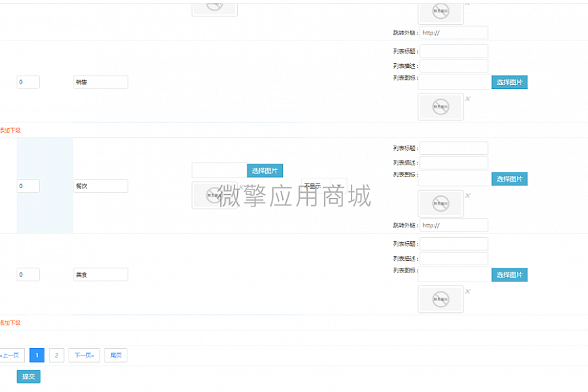The image size is (588, 392).
Task: Edit the 餐饮 category name field
Action: [x=101, y=186]
